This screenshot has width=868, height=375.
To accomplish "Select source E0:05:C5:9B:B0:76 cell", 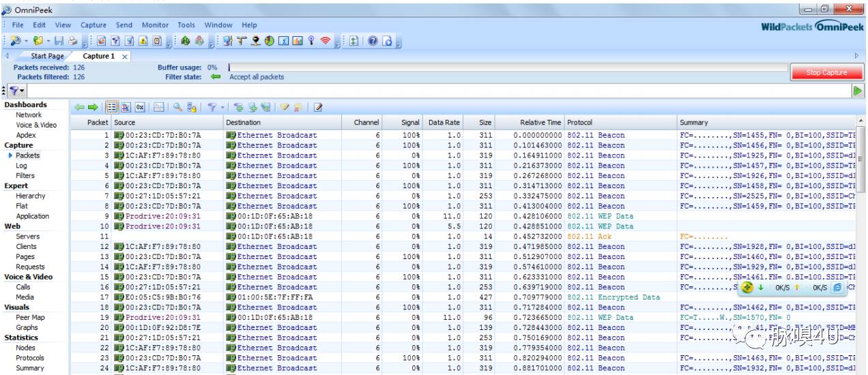I will tap(158, 297).
